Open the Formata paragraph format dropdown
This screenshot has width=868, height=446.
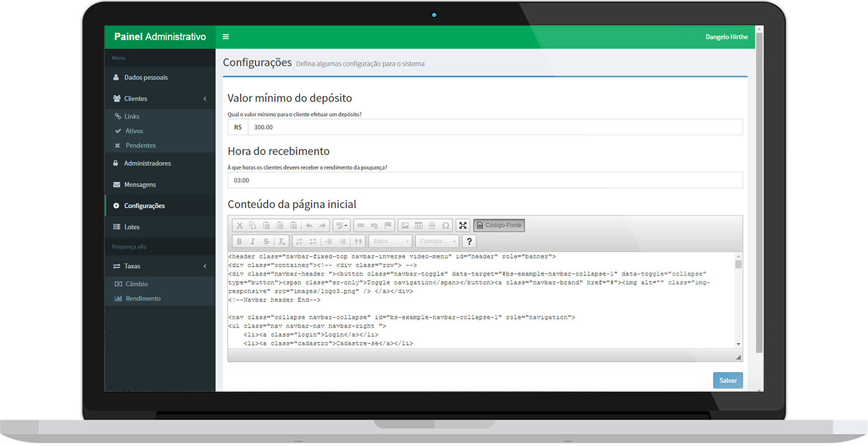(437, 241)
